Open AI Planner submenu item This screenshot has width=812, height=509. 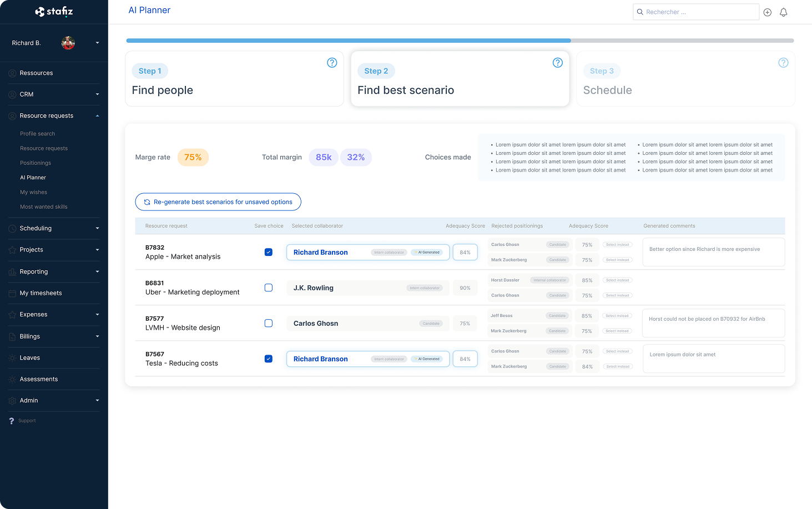(33, 178)
